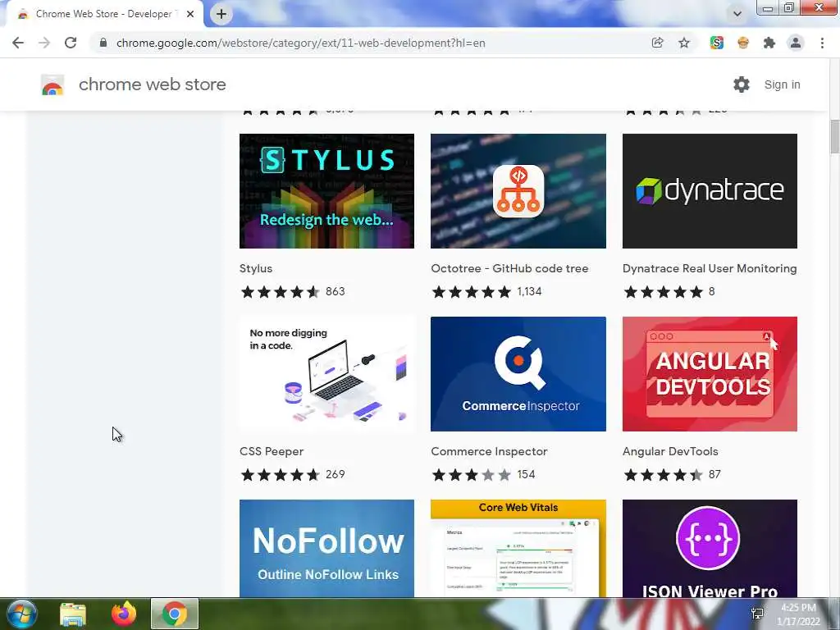The height and width of the screenshot is (630, 840).
Task: Click Commerce Inspector rating count 154
Action: point(526,474)
